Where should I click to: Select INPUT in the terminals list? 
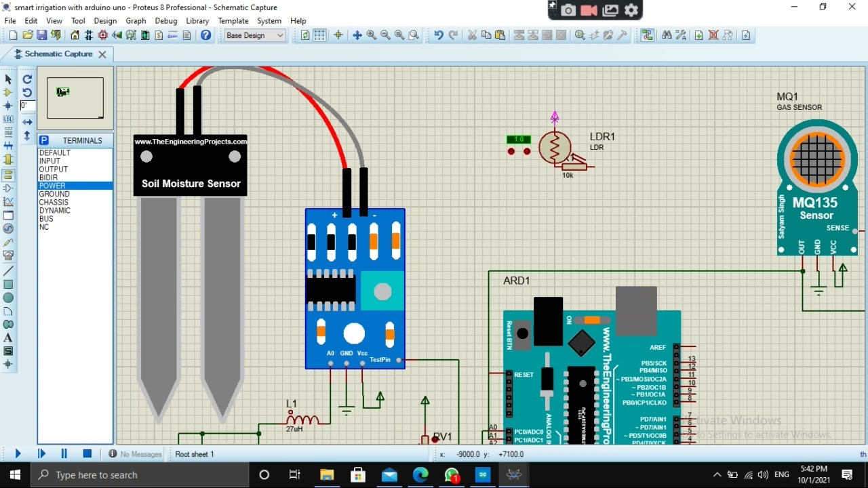click(75, 161)
